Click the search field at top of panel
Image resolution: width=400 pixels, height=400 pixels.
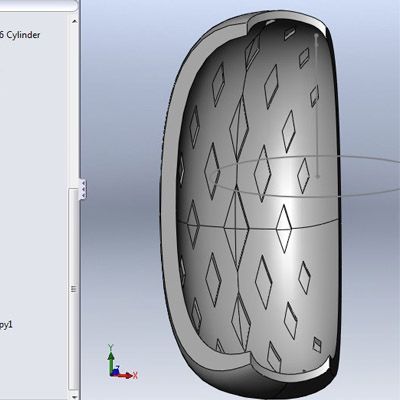(x=38, y=5)
